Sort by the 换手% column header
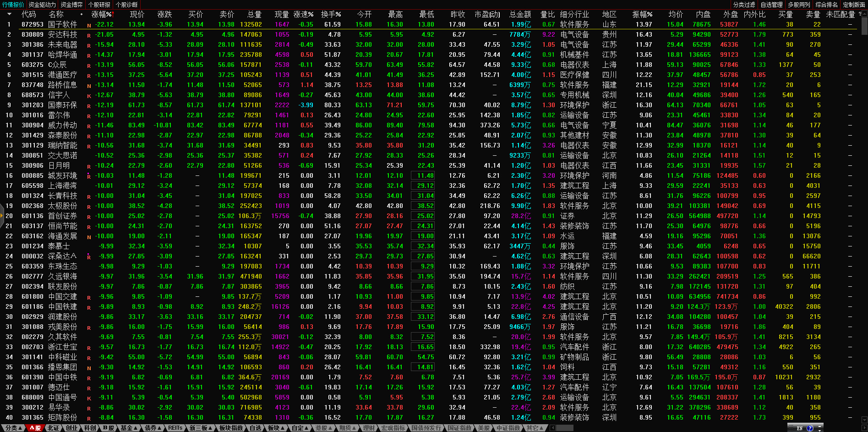Image resolution: width=868 pixels, height=432 pixels. pos(331,15)
